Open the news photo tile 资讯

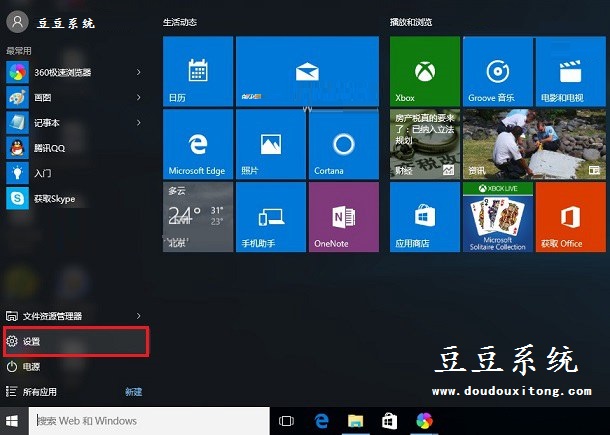(534, 144)
